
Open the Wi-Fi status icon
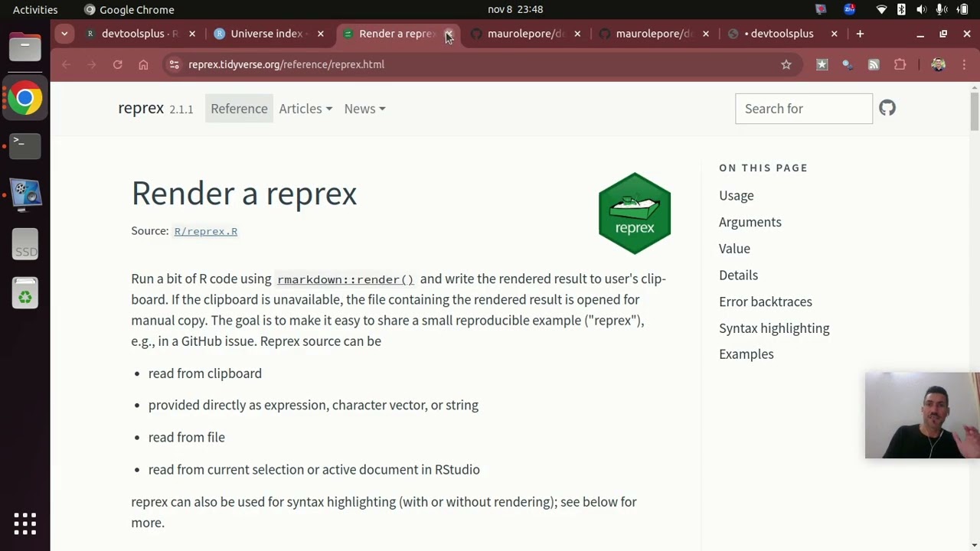point(881,9)
